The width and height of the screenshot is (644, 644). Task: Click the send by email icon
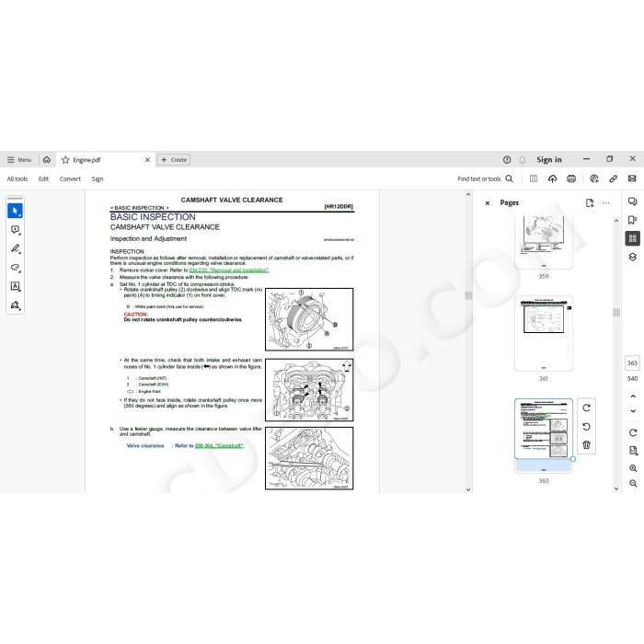point(632,178)
